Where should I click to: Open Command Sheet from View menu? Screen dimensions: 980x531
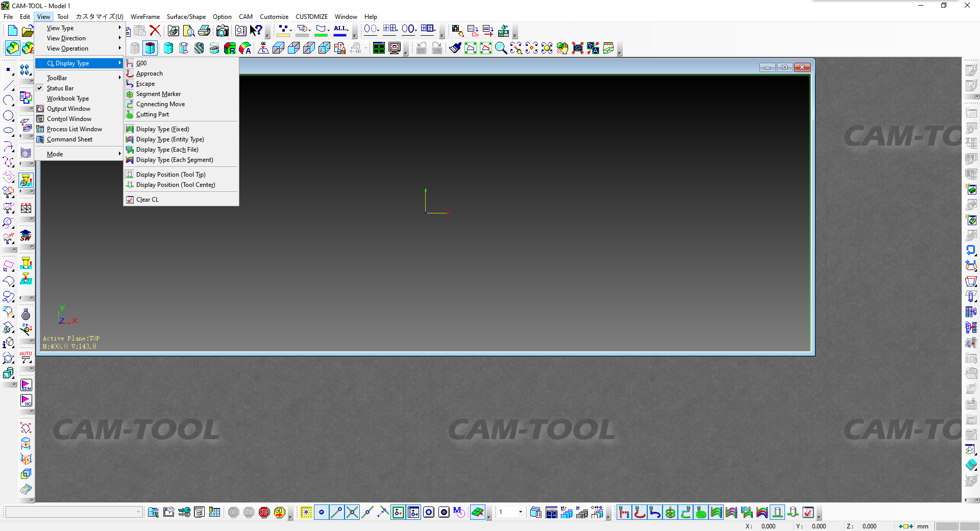point(79,139)
